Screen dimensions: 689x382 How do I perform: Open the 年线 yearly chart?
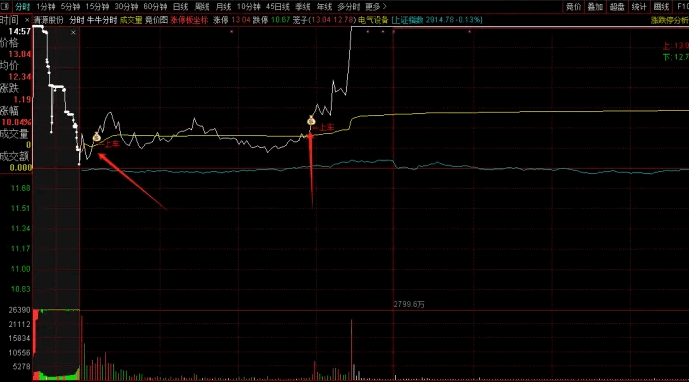coord(324,7)
